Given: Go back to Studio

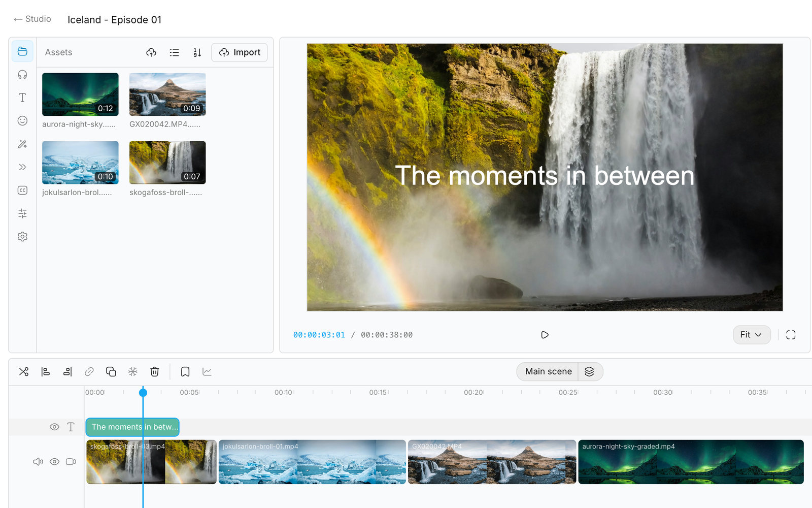Looking at the screenshot, I should click(x=32, y=19).
